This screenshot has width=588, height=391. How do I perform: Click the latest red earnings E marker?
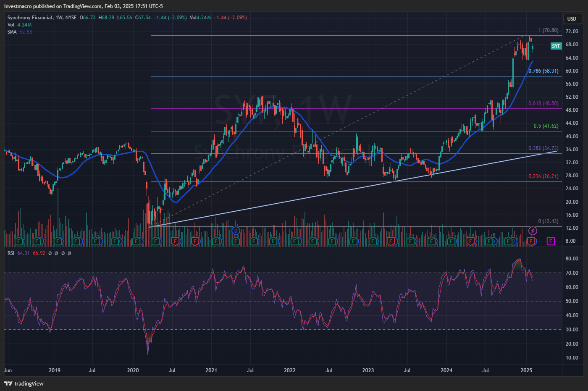click(x=532, y=241)
